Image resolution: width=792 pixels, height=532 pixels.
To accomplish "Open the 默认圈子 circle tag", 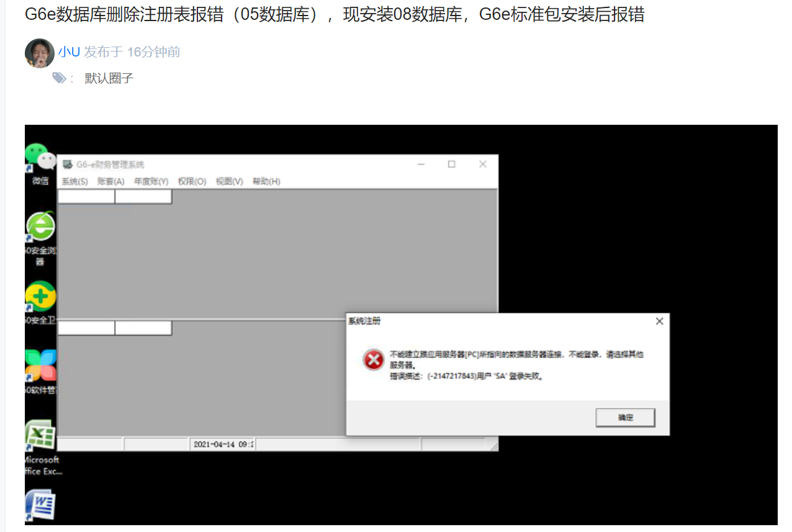I will point(109,78).
